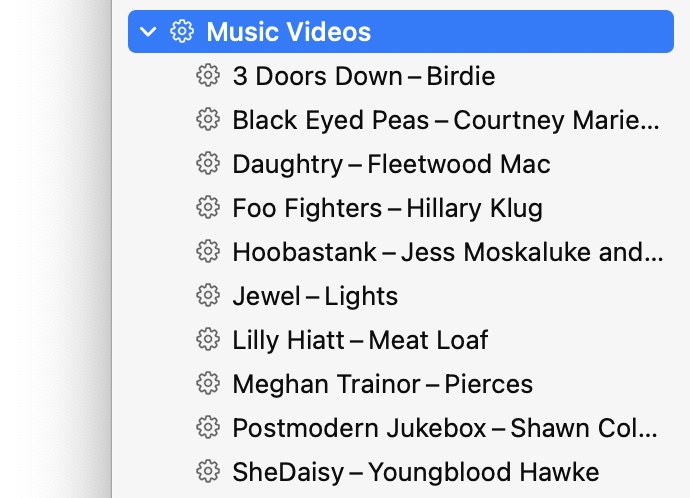
Task: Click the gear icon for Hoobastank playlist
Action: [207, 252]
